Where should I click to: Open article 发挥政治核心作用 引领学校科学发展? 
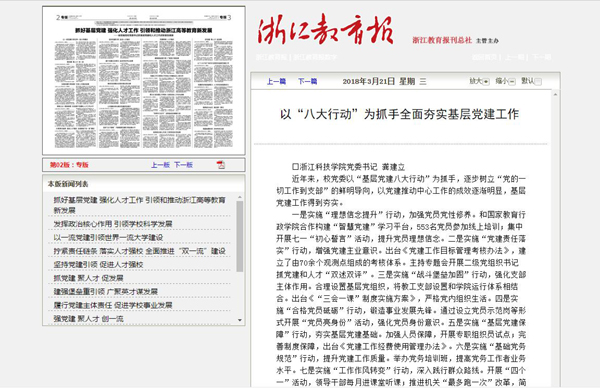113,224
